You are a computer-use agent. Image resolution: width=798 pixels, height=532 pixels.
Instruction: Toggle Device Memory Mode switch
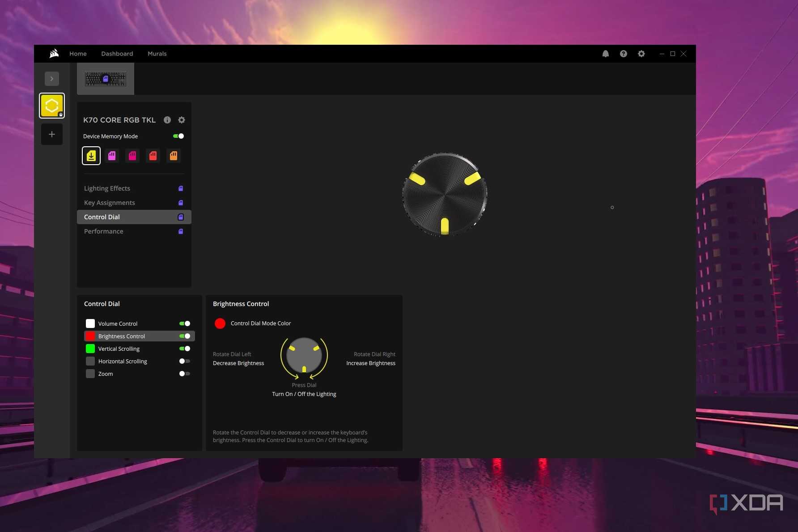[178, 136]
